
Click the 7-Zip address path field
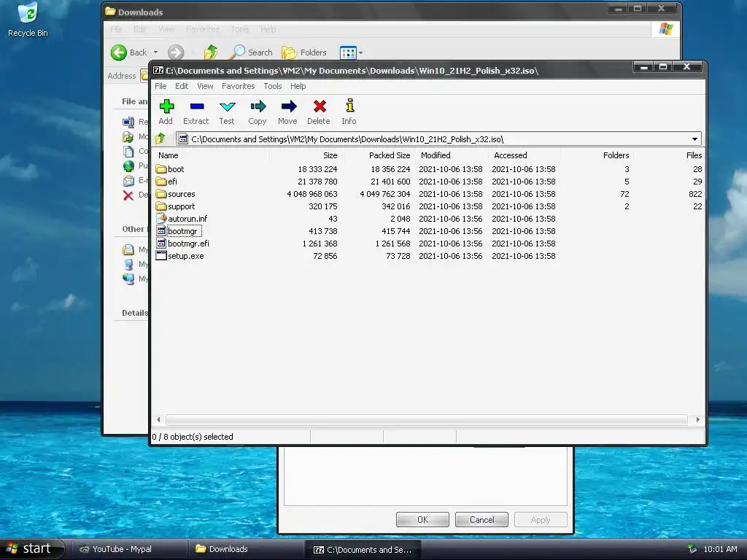coord(438,139)
